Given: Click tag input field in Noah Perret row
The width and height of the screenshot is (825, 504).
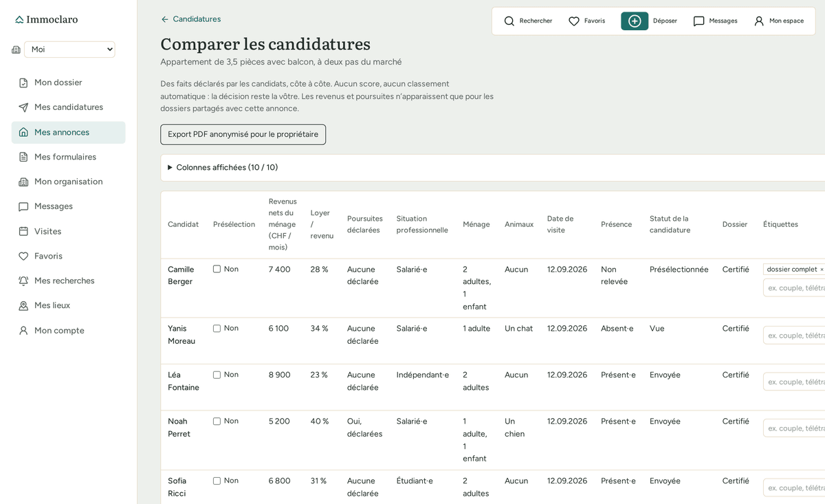Looking at the screenshot, I should coord(794,428).
